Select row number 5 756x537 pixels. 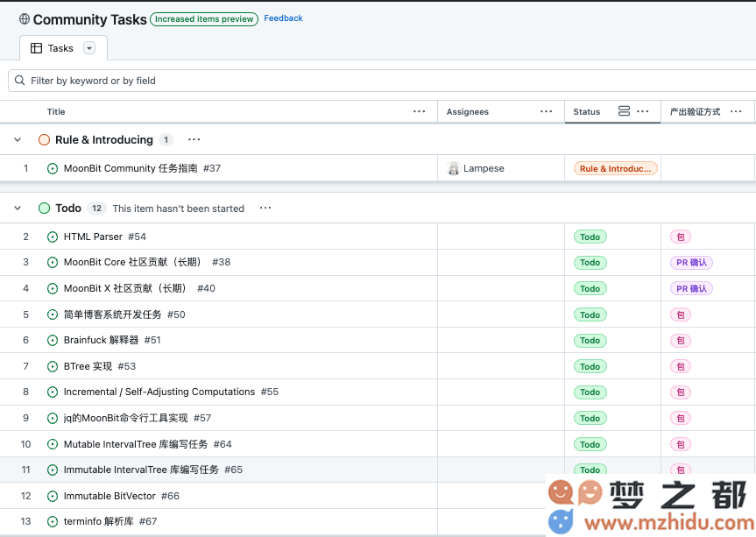pos(25,314)
